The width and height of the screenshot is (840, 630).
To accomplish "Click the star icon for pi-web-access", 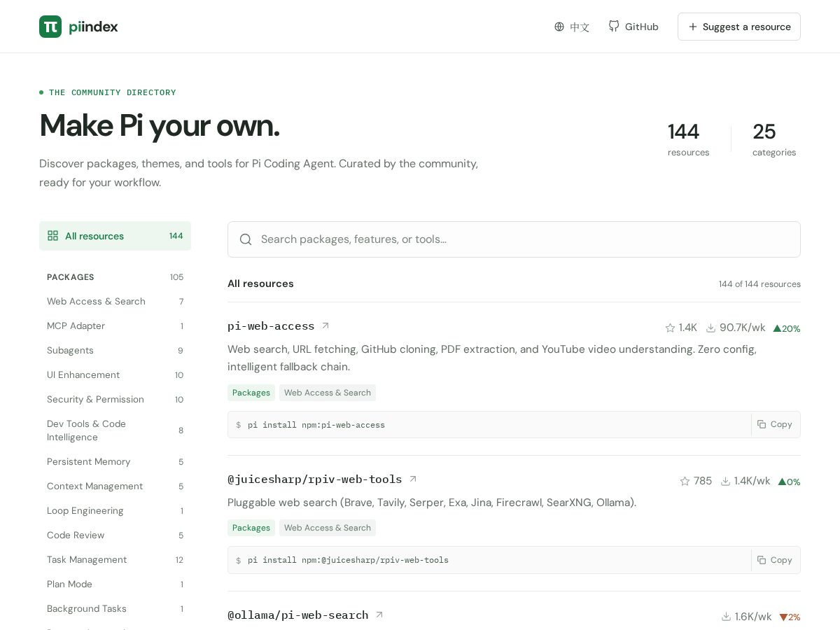I will coord(670,328).
